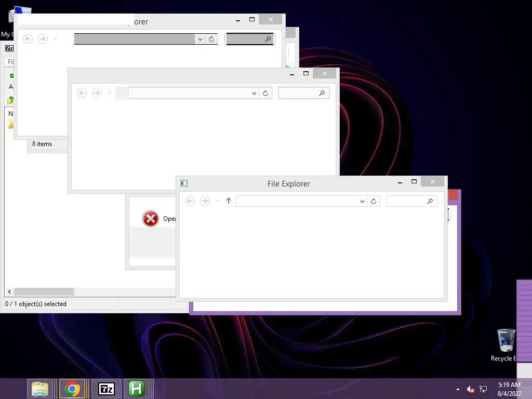Open File Explorer from the taskbar
Image resolution: width=532 pixels, height=399 pixels.
[39, 389]
